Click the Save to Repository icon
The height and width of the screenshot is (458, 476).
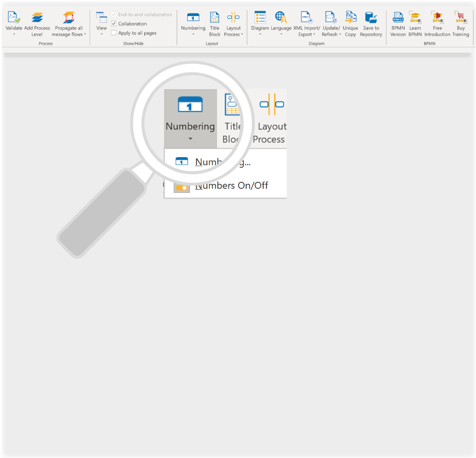[x=371, y=17]
